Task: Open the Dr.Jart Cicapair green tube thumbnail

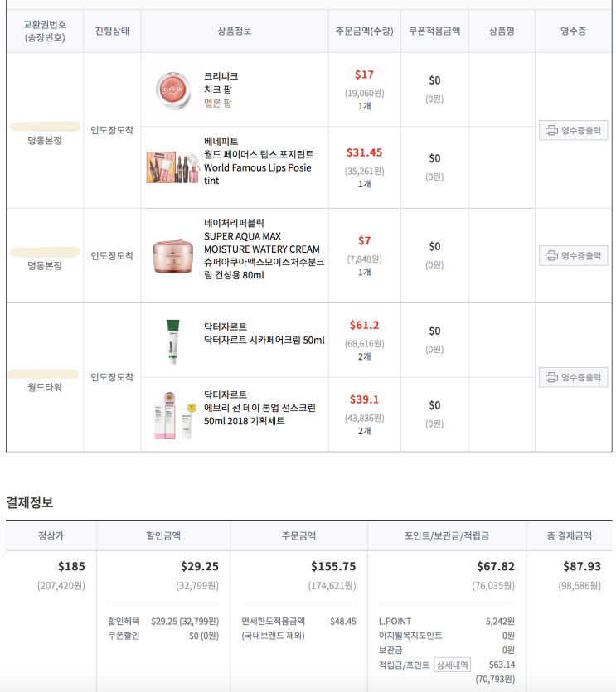Action: coord(172,340)
